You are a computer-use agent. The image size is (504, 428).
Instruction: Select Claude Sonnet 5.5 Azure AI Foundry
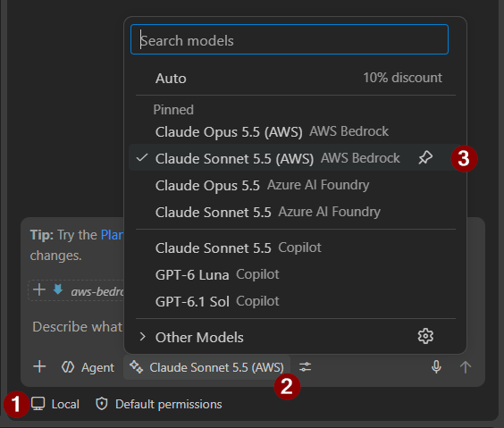[x=296, y=212]
